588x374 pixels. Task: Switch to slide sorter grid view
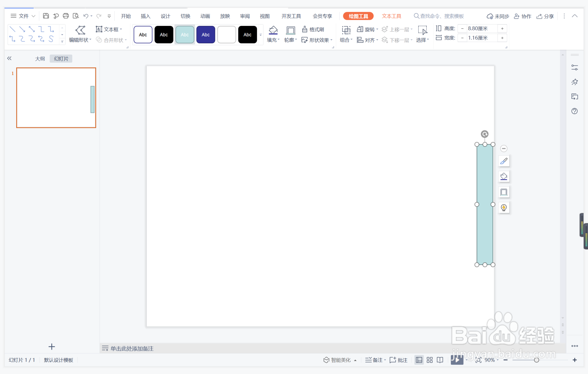[x=430, y=360]
